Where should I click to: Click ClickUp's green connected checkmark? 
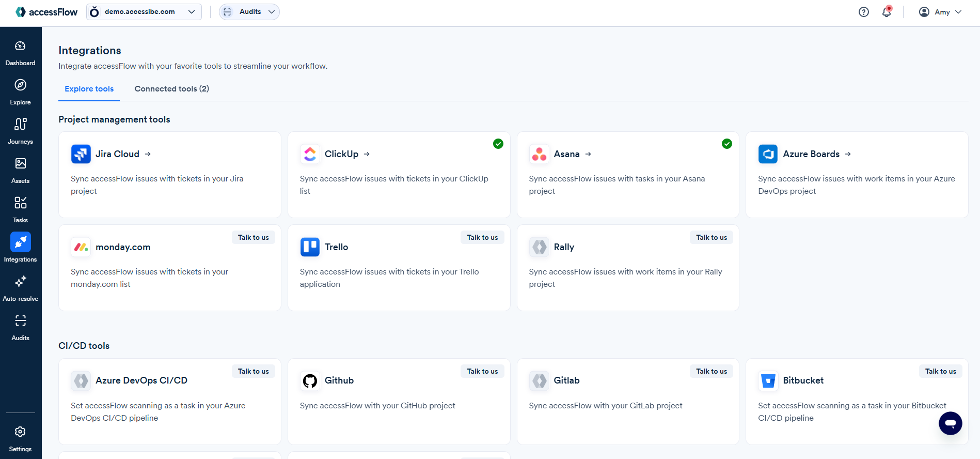(498, 144)
